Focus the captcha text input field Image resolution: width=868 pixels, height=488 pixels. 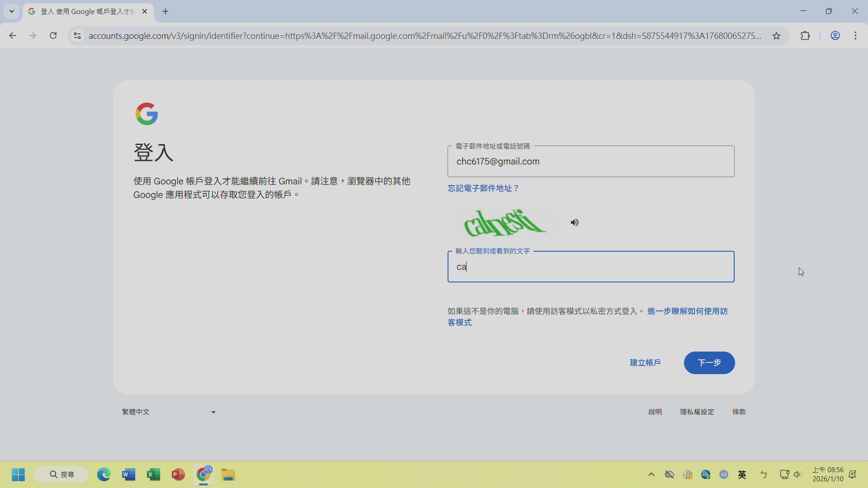click(x=590, y=267)
